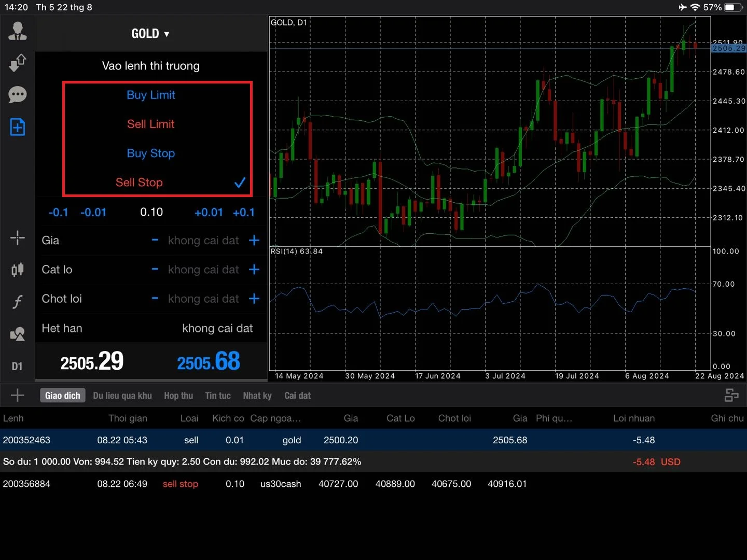Click the gold symbol cell
Screen dimensions: 747x560
tap(292, 440)
